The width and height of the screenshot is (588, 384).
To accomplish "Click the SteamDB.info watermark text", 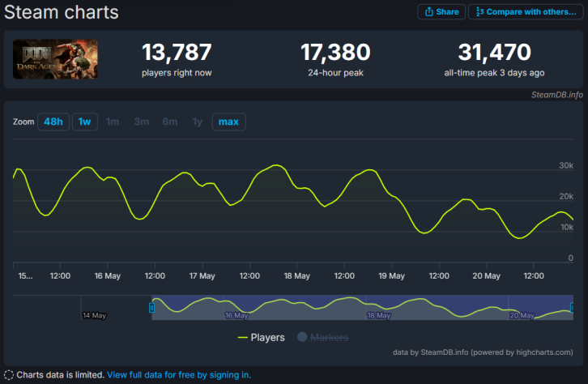I will [557, 95].
